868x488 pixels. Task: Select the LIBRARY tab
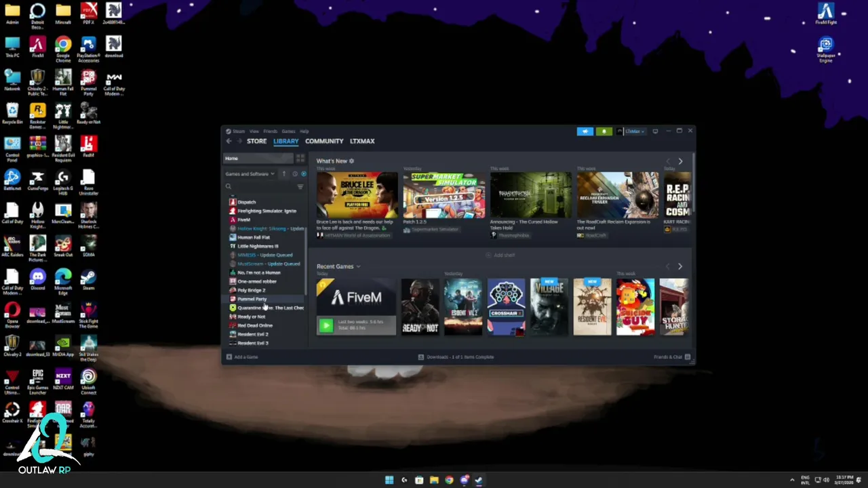click(x=285, y=141)
